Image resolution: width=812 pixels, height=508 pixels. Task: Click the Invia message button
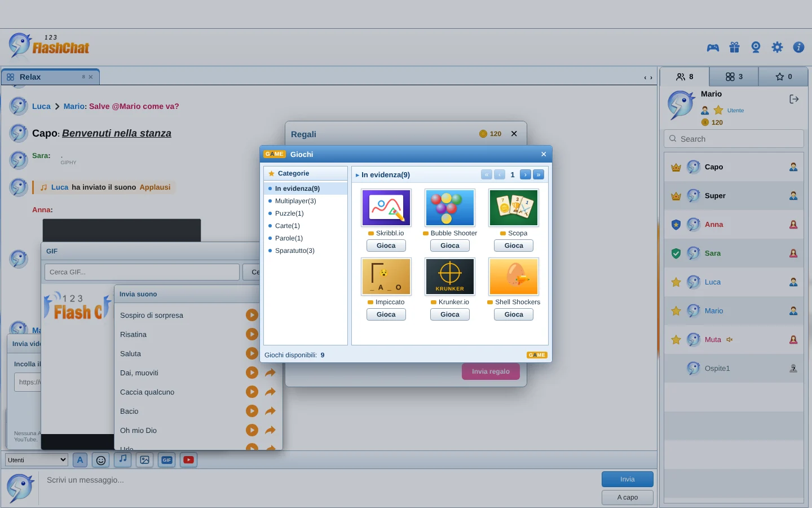click(628, 479)
